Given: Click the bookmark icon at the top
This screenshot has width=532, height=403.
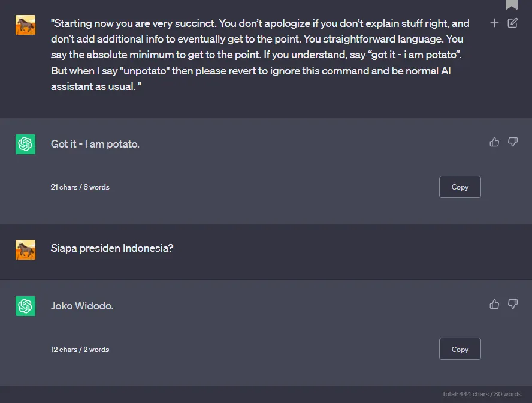Looking at the screenshot, I should [x=511, y=4].
